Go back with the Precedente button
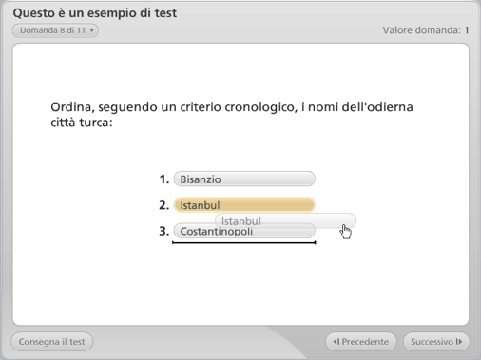The width and height of the screenshot is (481, 360). tap(361, 342)
